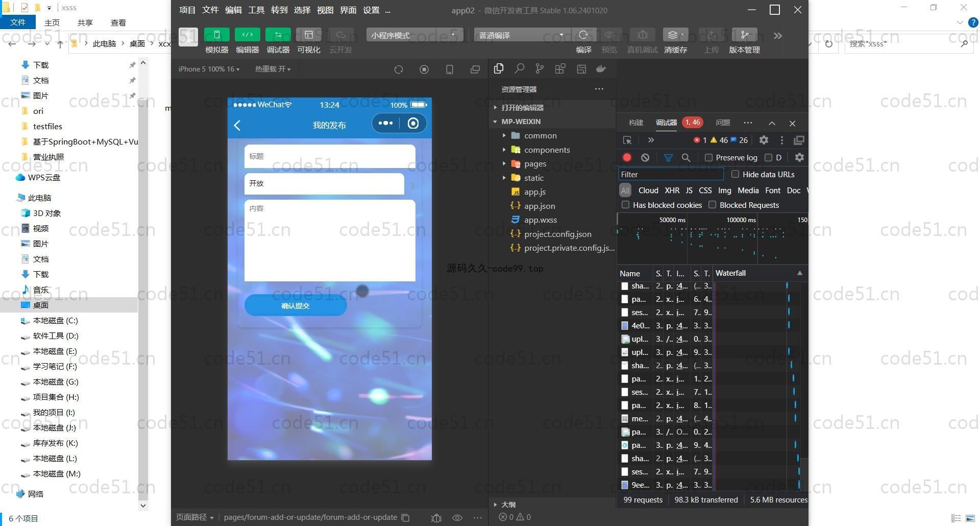Check Has blocked cookies
Viewport: 980px width, 526px height.
[x=625, y=205]
